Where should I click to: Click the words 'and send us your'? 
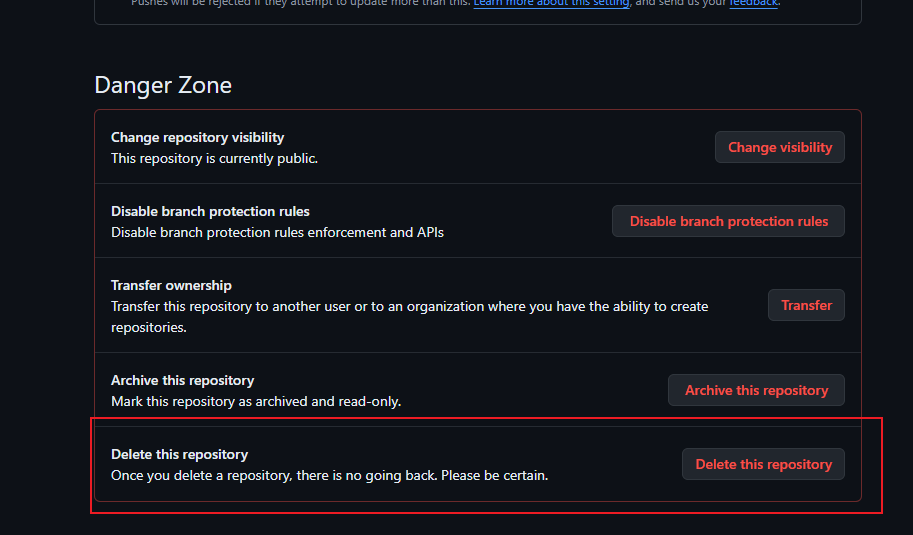pos(680,4)
